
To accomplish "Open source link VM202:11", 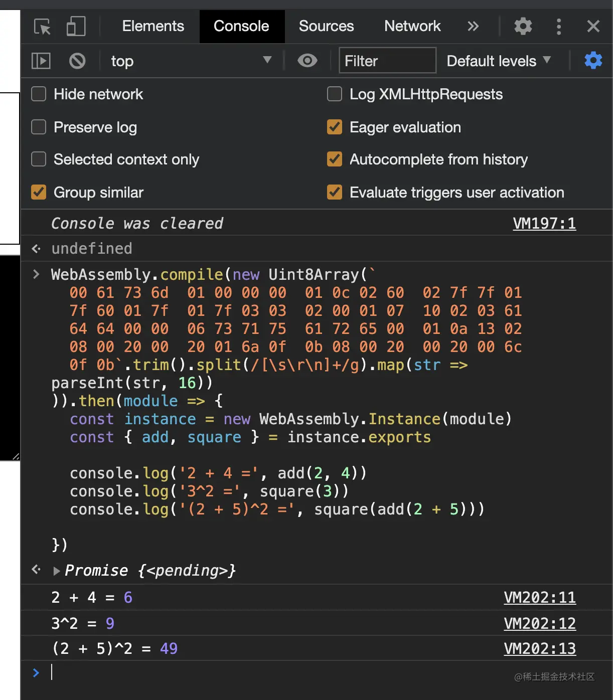I will tap(540, 597).
